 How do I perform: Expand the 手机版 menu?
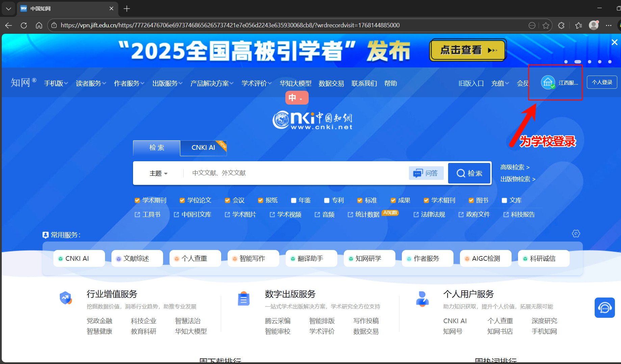(x=56, y=83)
